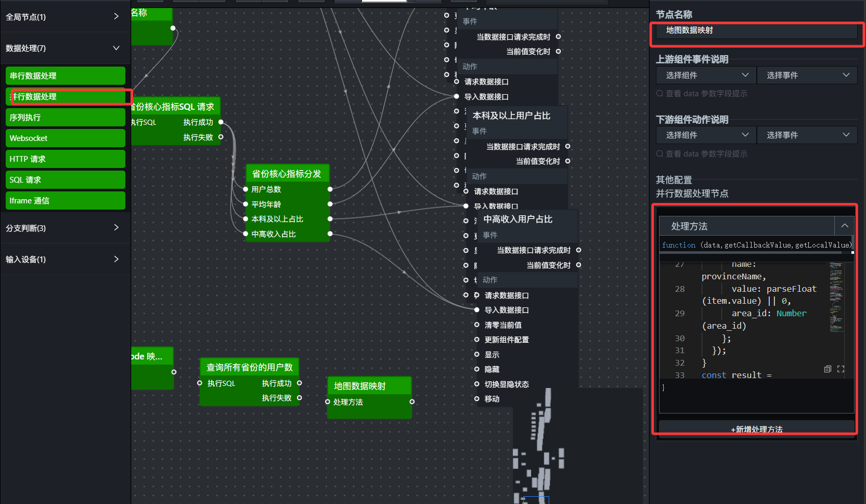Click 清零当前值 action port
This screenshot has width=866, height=504.
pyautogui.click(x=477, y=325)
